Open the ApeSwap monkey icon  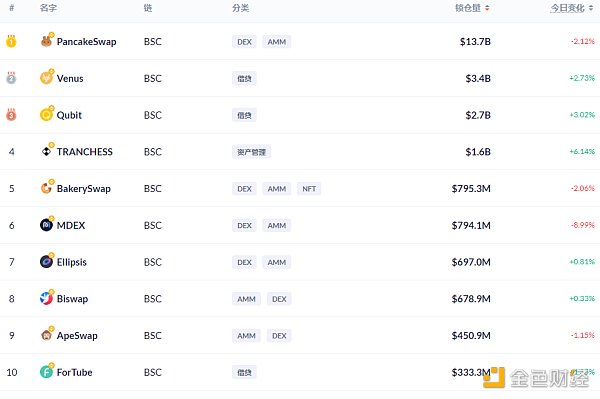(46, 335)
